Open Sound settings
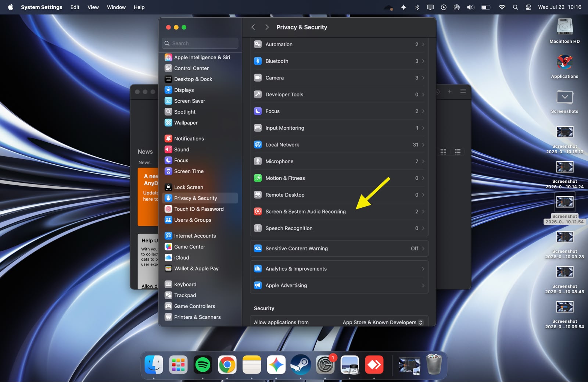 pyautogui.click(x=200, y=150)
